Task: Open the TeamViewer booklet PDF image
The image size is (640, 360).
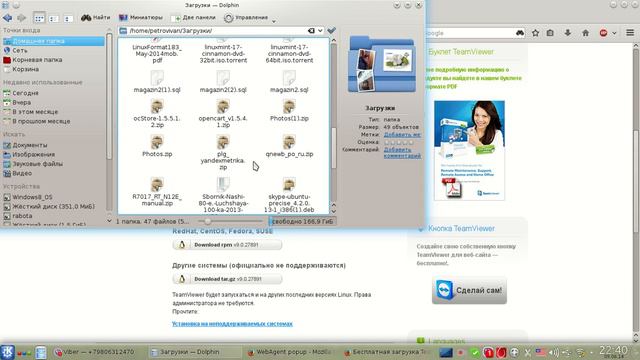Action: tap(469, 151)
